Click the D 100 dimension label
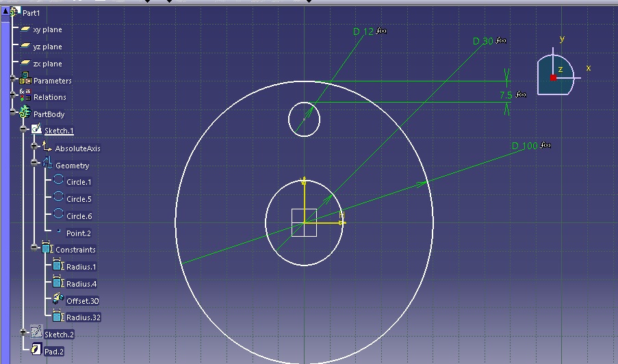This screenshot has width=618, height=364. [x=524, y=146]
